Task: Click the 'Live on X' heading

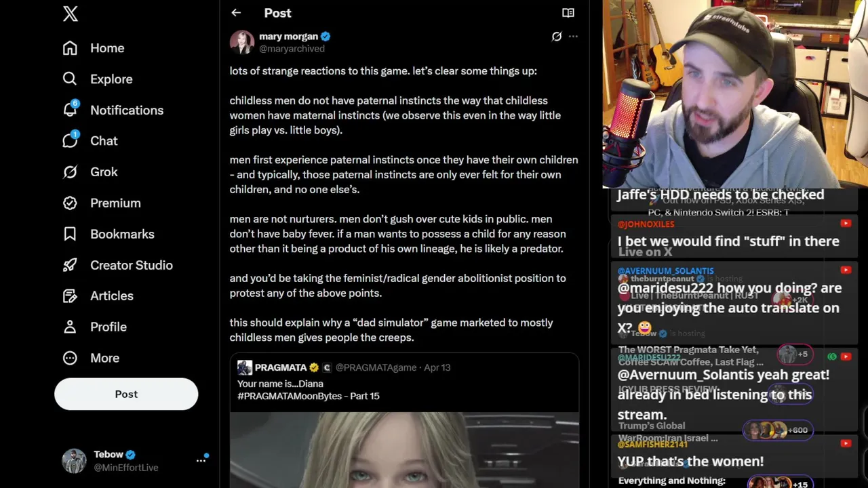Action: [645, 252]
